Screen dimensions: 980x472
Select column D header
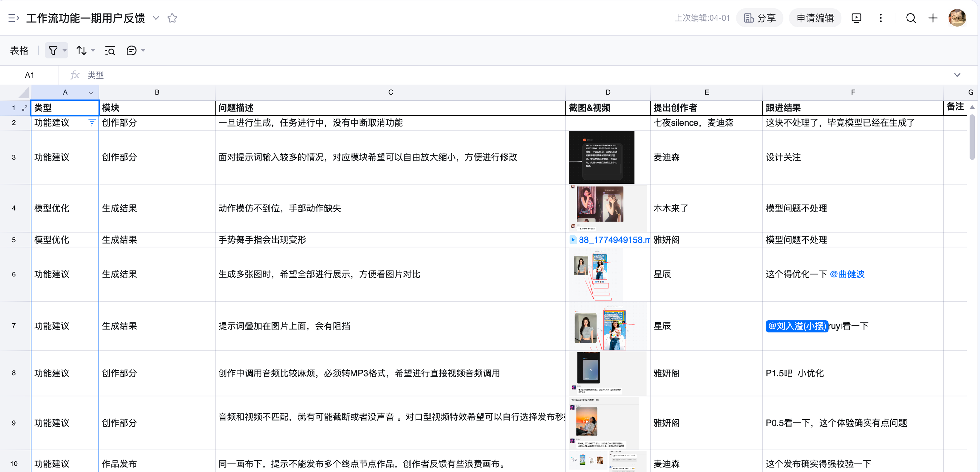608,92
